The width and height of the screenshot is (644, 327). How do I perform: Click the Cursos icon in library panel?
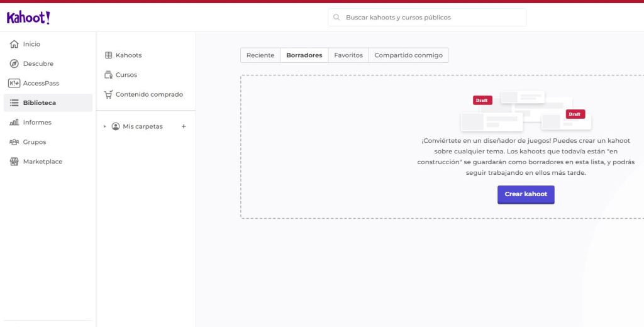coord(108,75)
